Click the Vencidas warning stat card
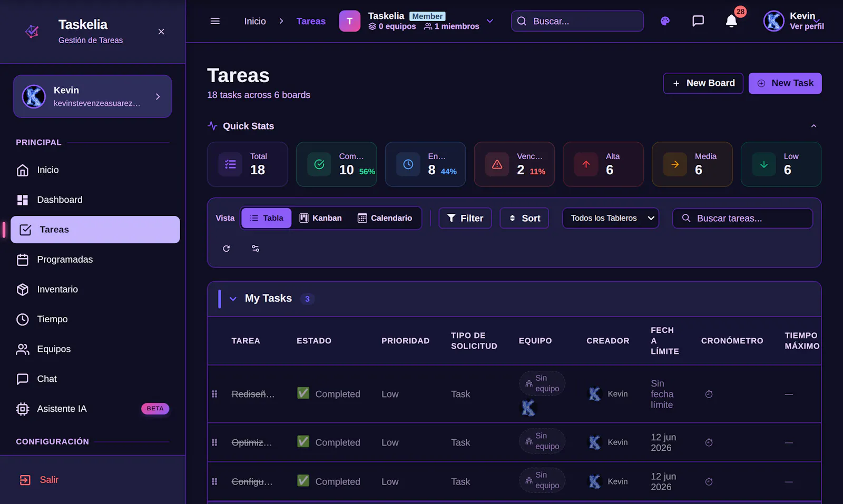This screenshot has width=843, height=504. click(x=515, y=164)
